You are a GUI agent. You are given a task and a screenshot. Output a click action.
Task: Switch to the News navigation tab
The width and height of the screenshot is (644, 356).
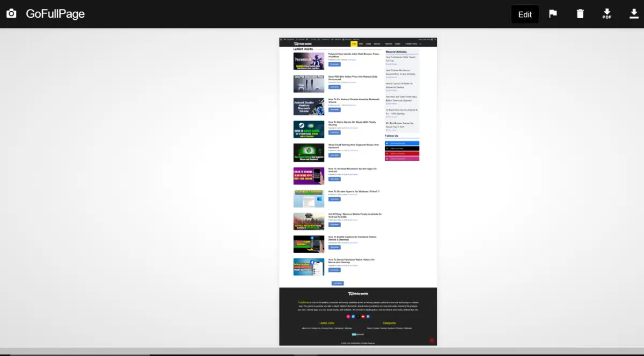(x=361, y=43)
